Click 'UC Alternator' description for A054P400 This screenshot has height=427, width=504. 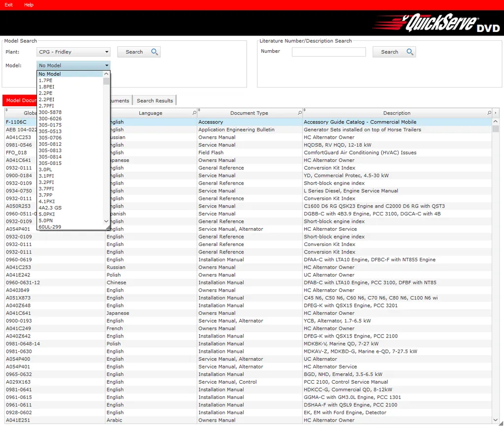click(320, 359)
